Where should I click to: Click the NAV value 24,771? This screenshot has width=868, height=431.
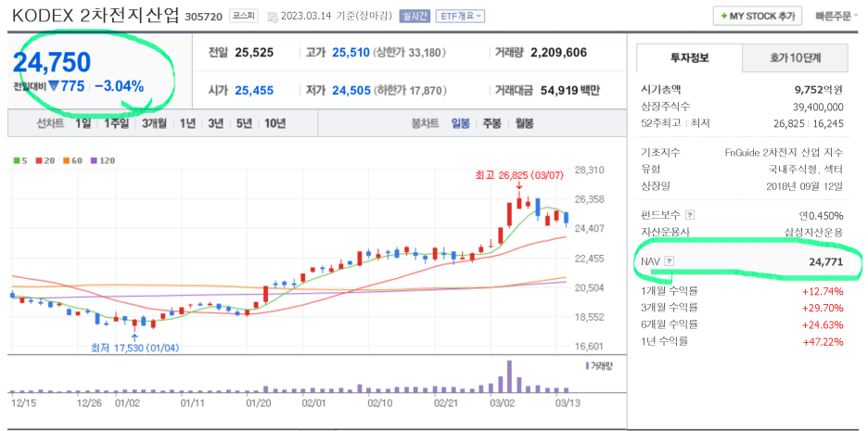(826, 261)
